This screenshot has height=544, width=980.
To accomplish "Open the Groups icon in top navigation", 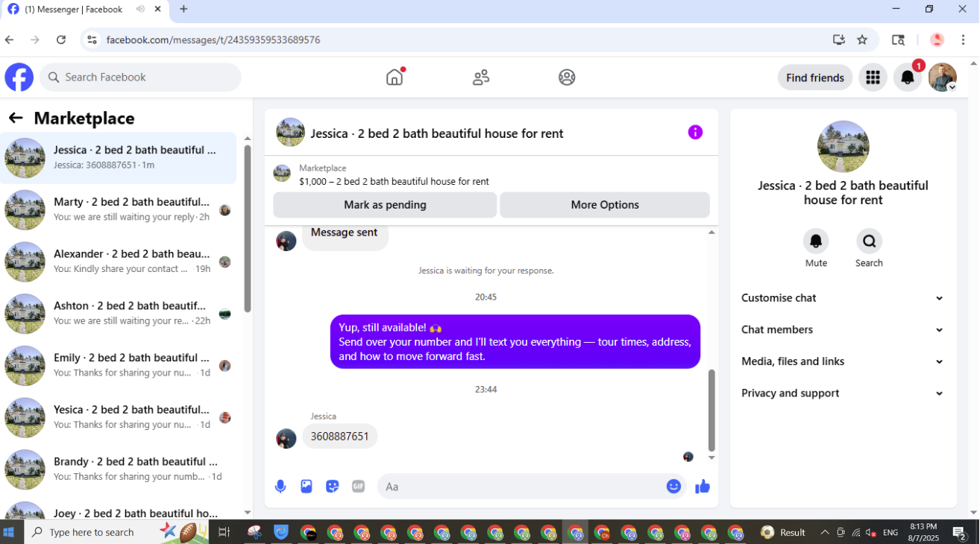I will (567, 77).
